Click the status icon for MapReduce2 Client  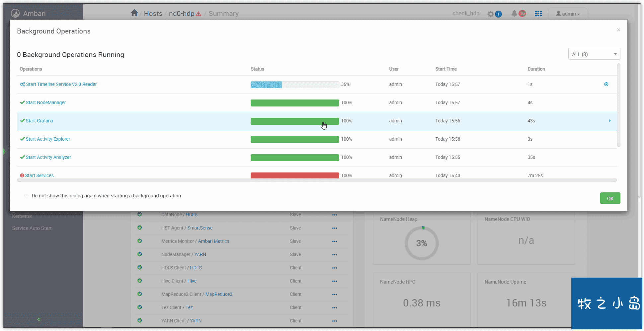140,294
